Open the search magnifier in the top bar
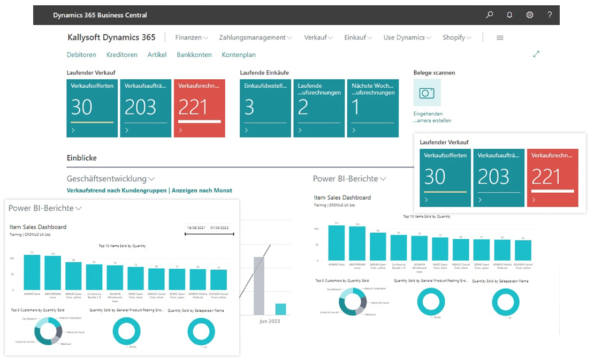 (x=490, y=15)
